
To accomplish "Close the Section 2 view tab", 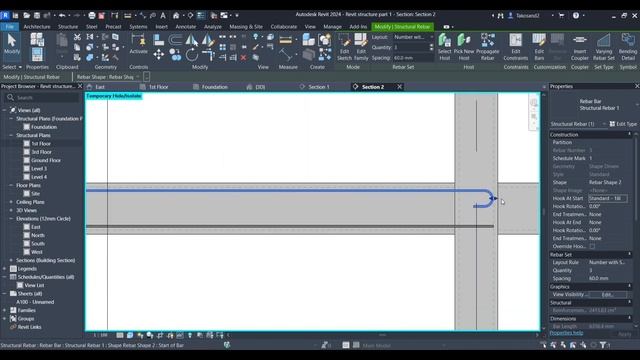I will pyautogui.click(x=400, y=87).
